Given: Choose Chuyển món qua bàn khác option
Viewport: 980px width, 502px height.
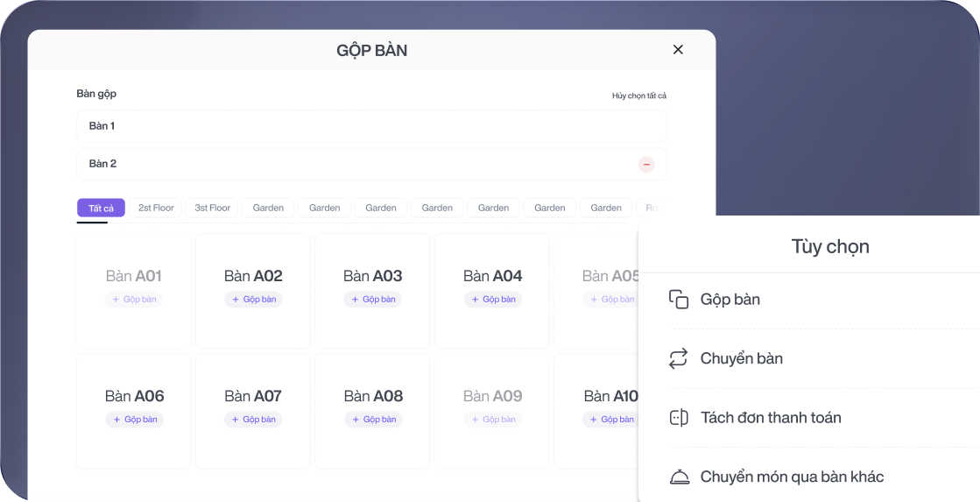Looking at the screenshot, I should 792,477.
